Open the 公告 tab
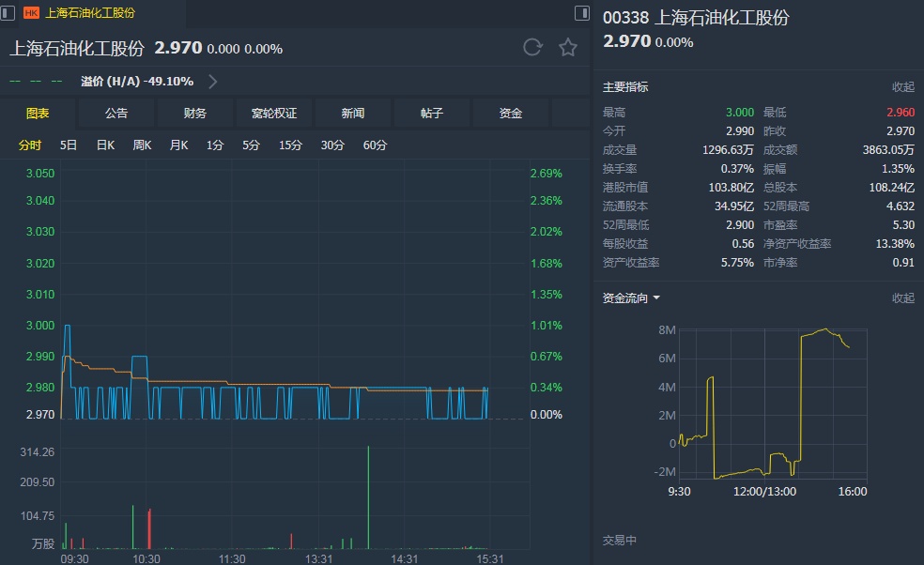The width and height of the screenshot is (924, 565). tap(116, 114)
